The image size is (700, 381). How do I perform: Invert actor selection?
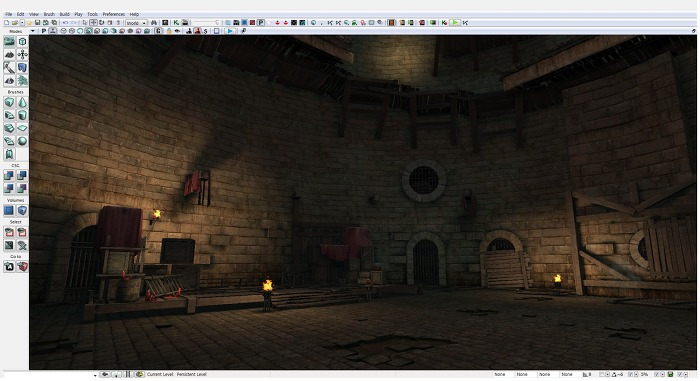(9, 245)
